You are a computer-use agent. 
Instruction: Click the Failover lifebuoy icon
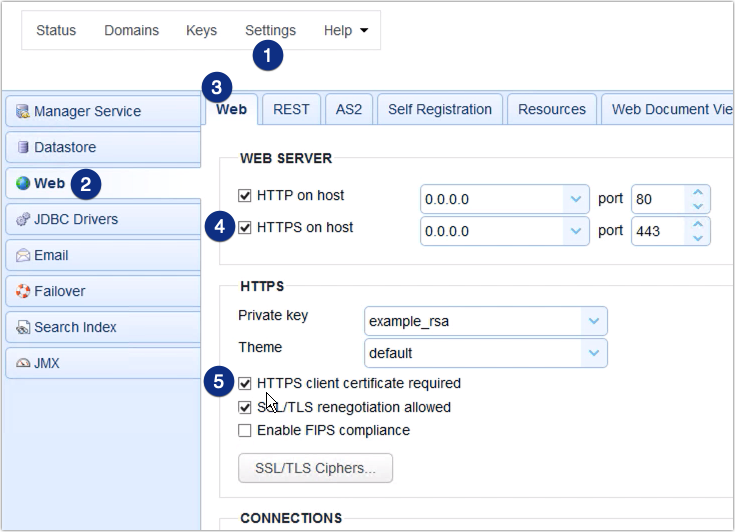(22, 292)
